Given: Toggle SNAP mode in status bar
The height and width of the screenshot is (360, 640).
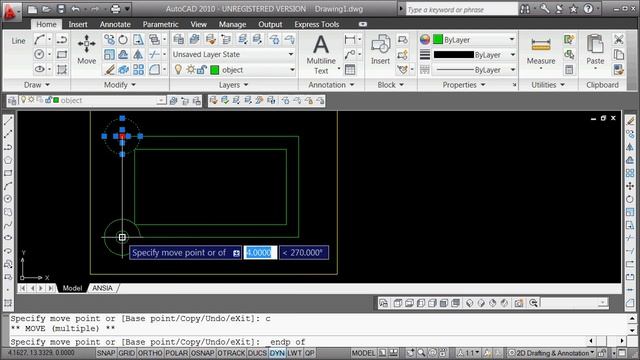Looking at the screenshot, I should (x=106, y=353).
